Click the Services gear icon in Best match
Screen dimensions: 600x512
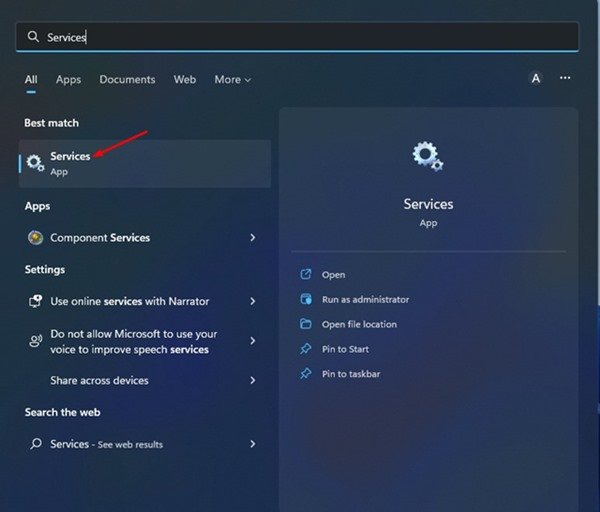pyautogui.click(x=35, y=163)
